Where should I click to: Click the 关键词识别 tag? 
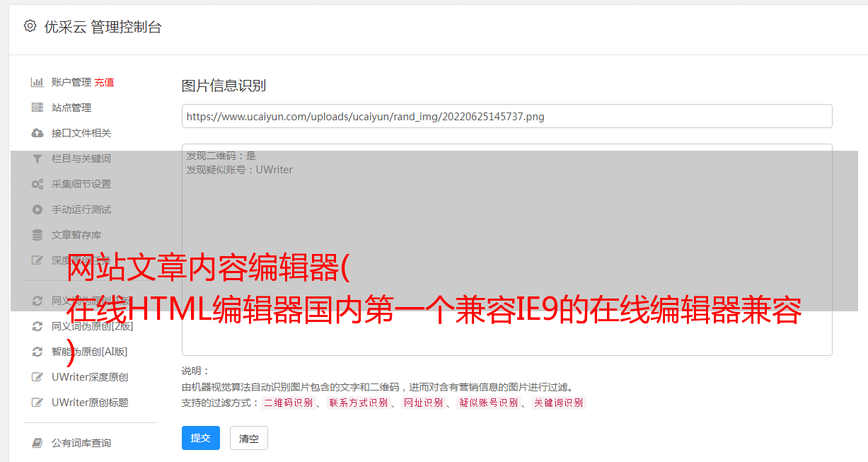point(558,403)
